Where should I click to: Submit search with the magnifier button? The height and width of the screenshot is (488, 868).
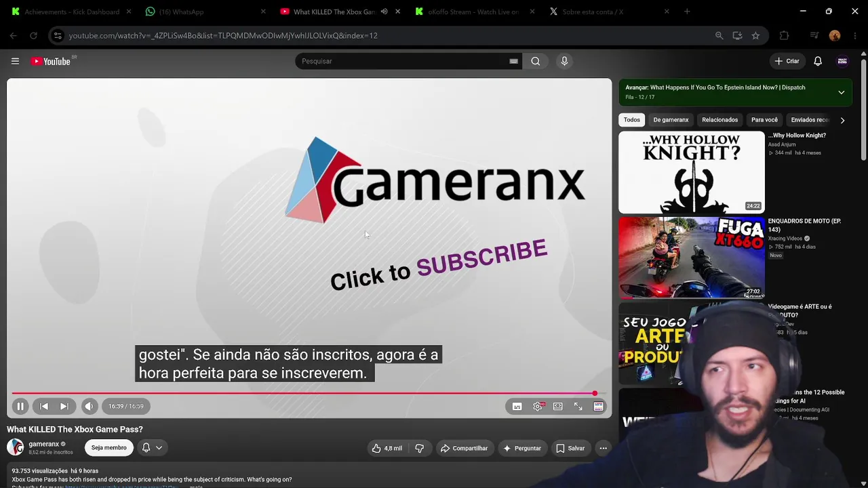coord(536,61)
